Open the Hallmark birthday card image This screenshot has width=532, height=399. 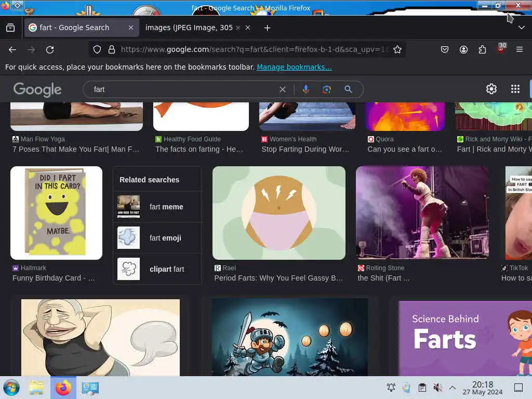[56, 213]
